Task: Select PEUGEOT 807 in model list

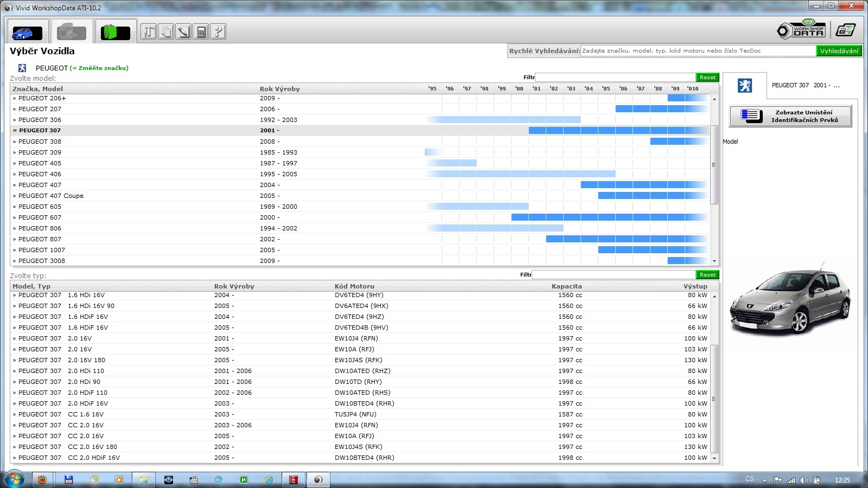Action: [x=361, y=239]
